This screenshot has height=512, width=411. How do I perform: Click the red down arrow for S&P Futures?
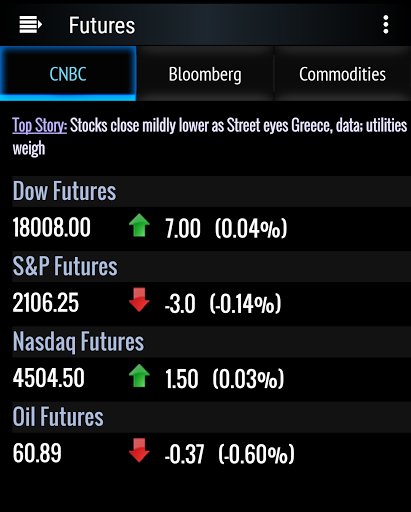(x=139, y=300)
